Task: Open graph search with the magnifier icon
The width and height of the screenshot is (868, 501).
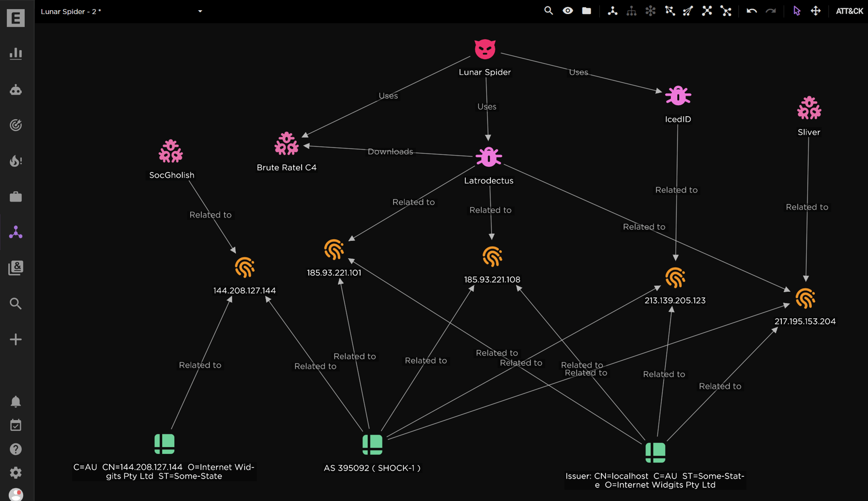Action: tap(548, 10)
